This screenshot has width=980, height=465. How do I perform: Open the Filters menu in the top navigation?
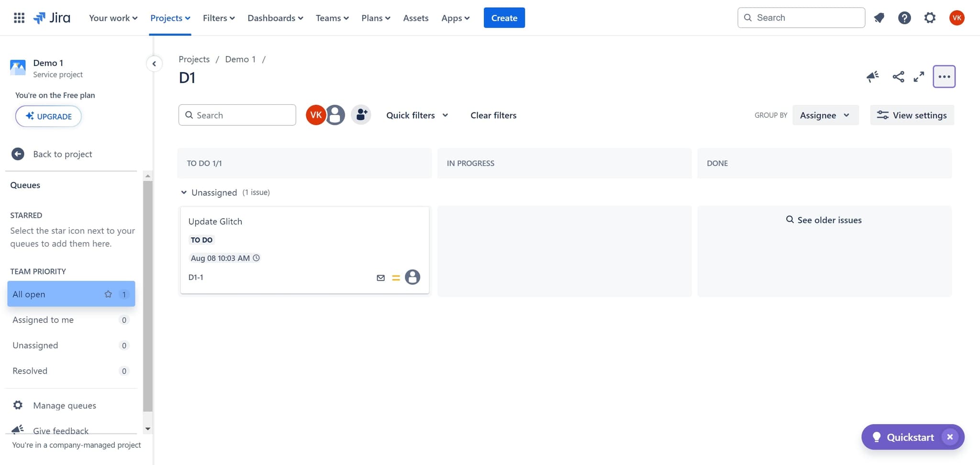point(219,18)
